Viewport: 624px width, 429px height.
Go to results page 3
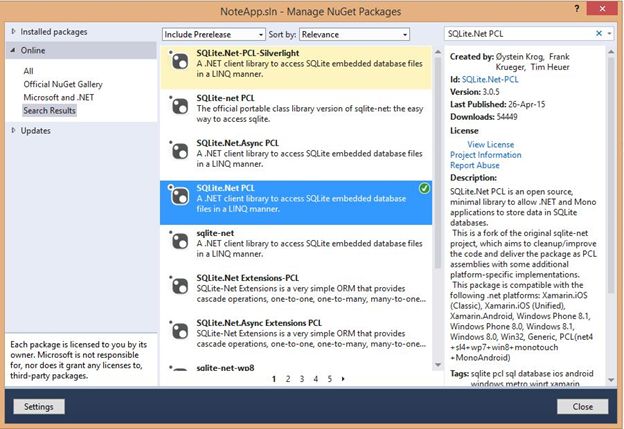click(302, 379)
